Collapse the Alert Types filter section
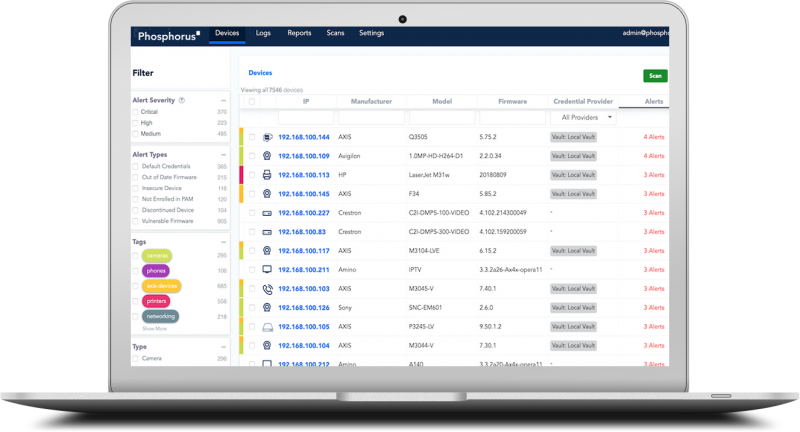Screen dimensions: 800x432 223,155
